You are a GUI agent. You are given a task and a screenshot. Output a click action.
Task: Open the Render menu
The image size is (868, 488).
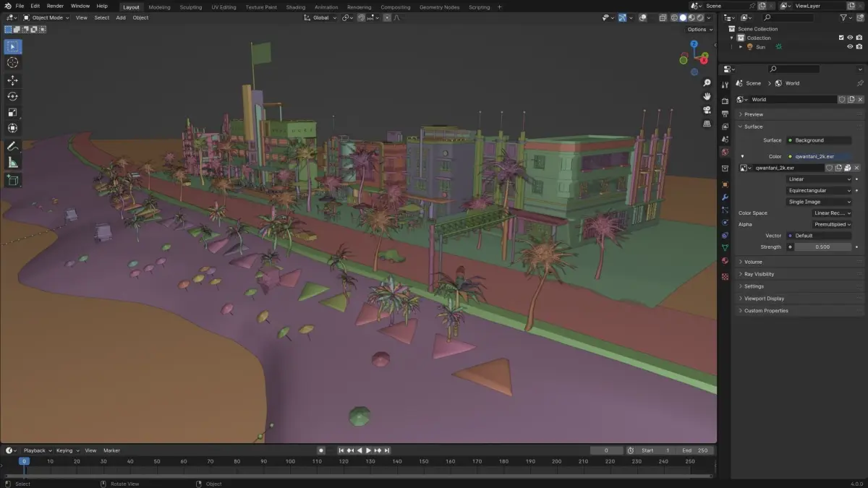[55, 6]
